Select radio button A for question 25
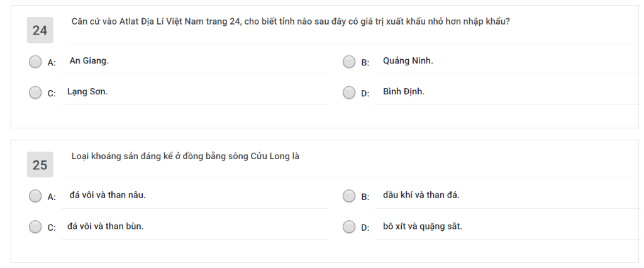 click(x=35, y=196)
